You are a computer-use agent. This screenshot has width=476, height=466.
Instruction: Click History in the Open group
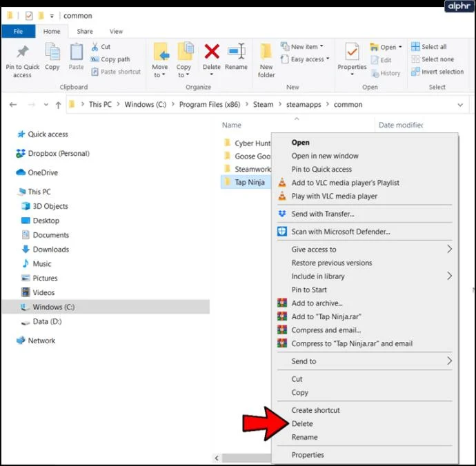coord(386,73)
